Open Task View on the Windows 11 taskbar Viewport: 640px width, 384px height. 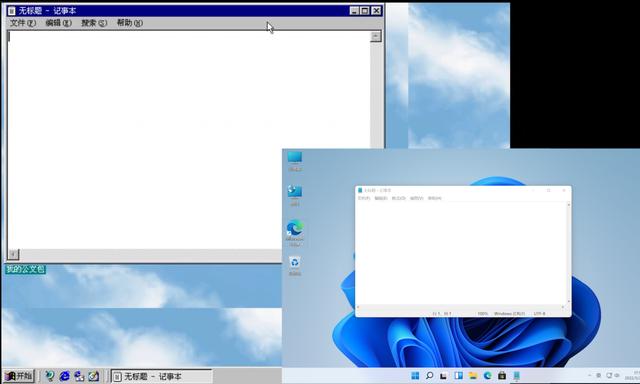pyautogui.click(x=444, y=375)
